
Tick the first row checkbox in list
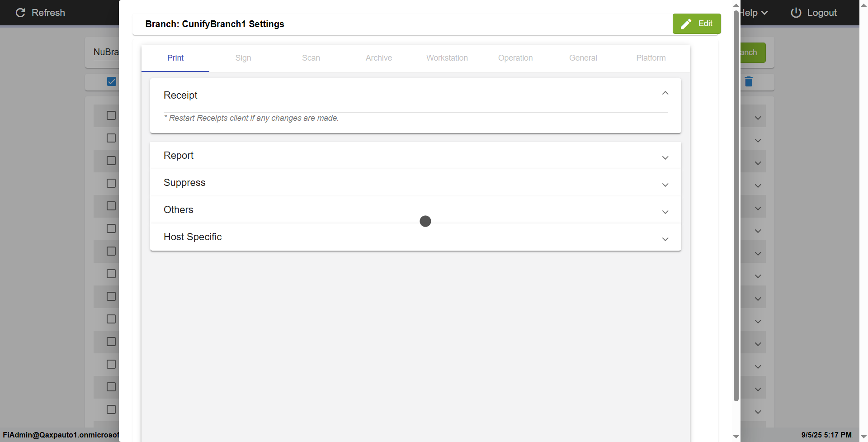111,115
